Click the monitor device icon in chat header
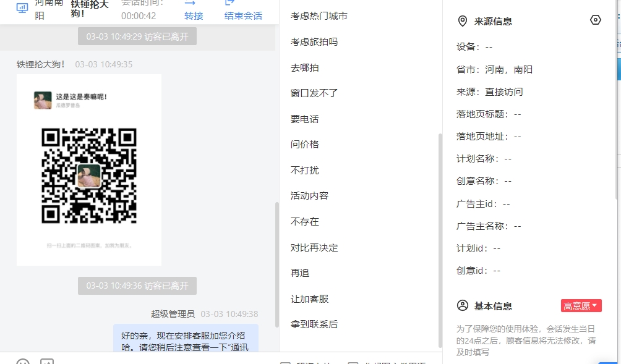This screenshot has height=364, width=621. point(22,8)
